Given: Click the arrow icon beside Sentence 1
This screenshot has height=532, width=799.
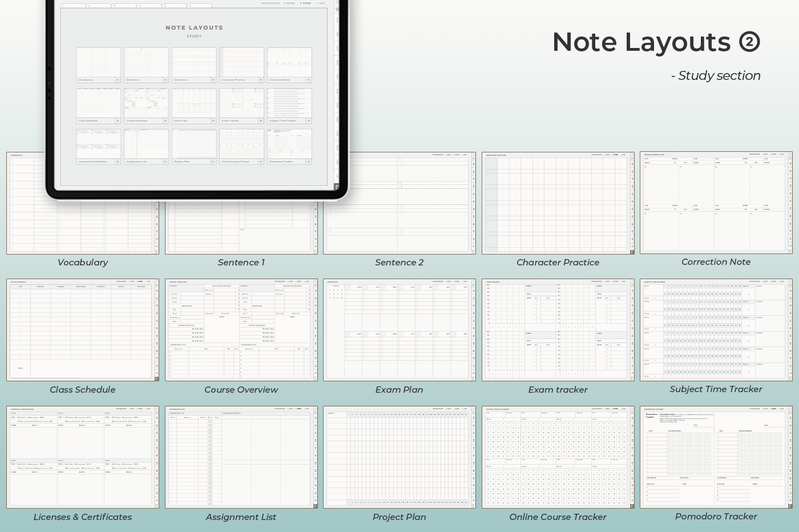Looking at the screenshot, I should coord(166,80).
